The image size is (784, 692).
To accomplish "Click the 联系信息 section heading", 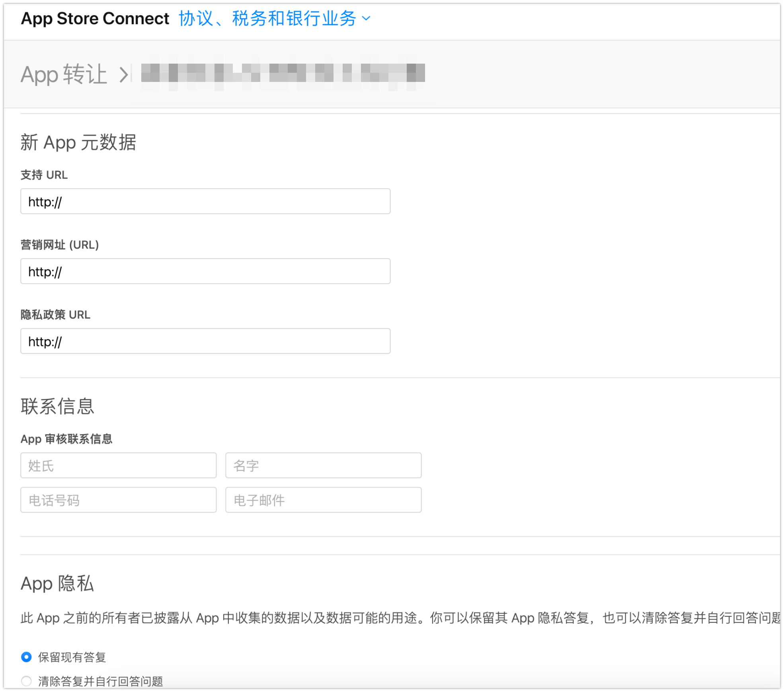I will (x=57, y=406).
